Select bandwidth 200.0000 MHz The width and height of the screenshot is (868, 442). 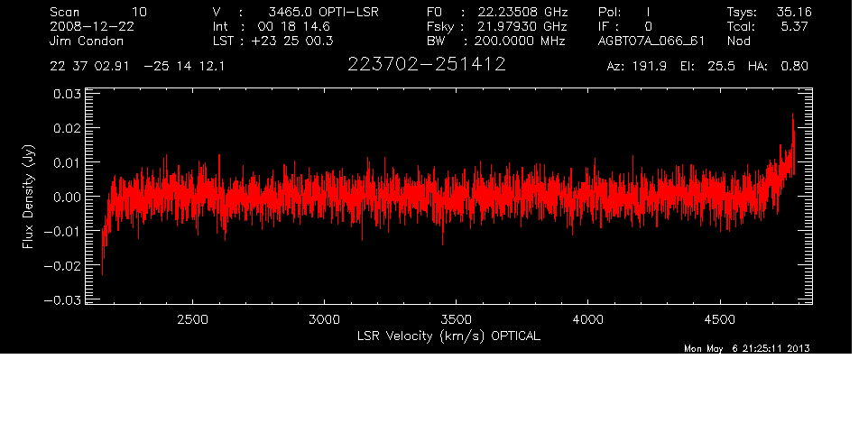click(x=520, y=41)
